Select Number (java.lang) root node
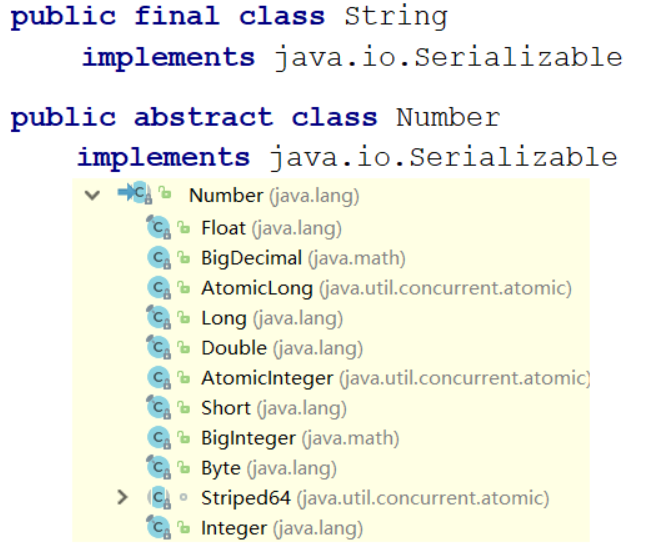Viewport: 653px width, 552px height. (x=274, y=195)
